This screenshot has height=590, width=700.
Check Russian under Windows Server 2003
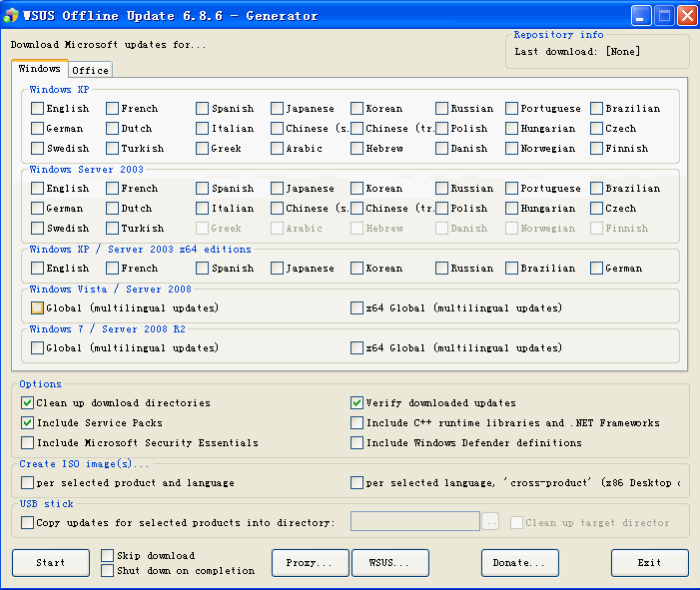point(442,189)
